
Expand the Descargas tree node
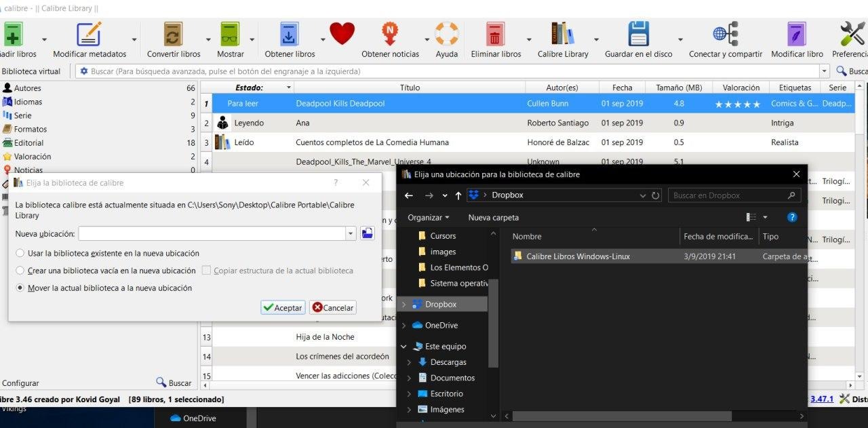coord(409,362)
